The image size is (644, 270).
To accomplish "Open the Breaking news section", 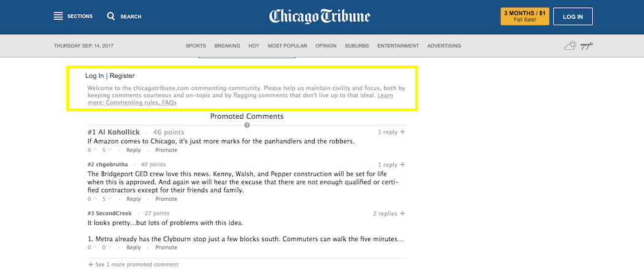I will click(227, 46).
